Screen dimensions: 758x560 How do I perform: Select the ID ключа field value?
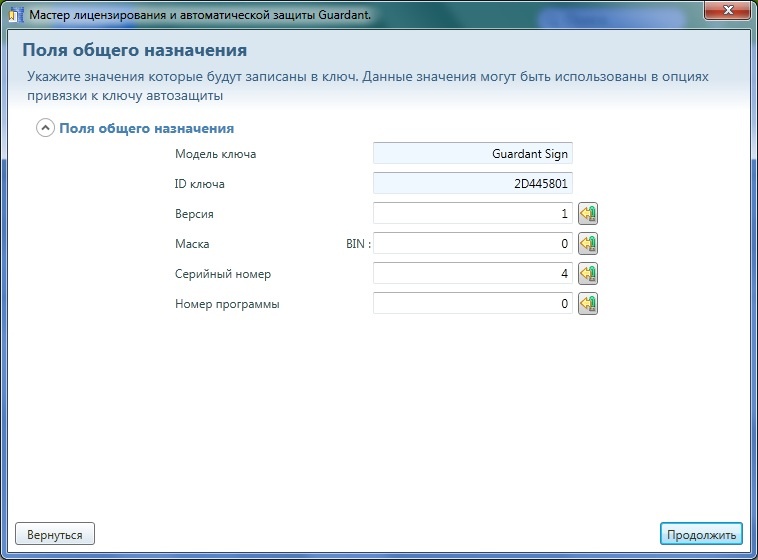coord(472,184)
